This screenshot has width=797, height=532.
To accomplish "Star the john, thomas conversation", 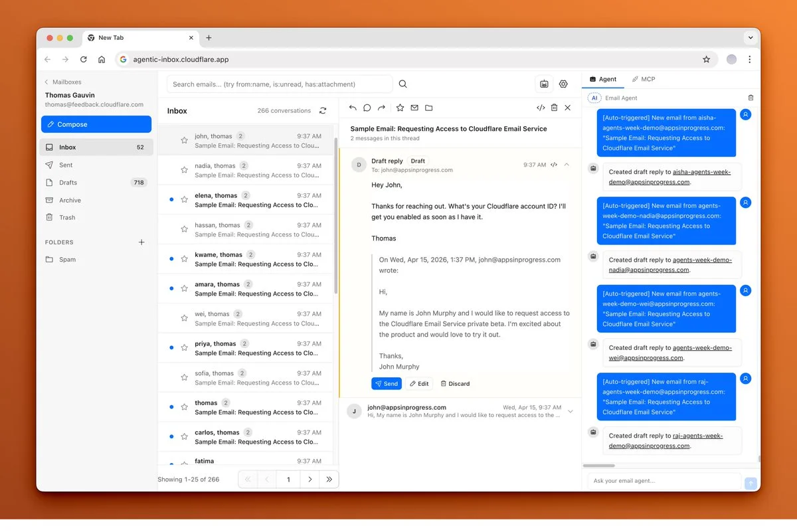I will click(x=184, y=141).
